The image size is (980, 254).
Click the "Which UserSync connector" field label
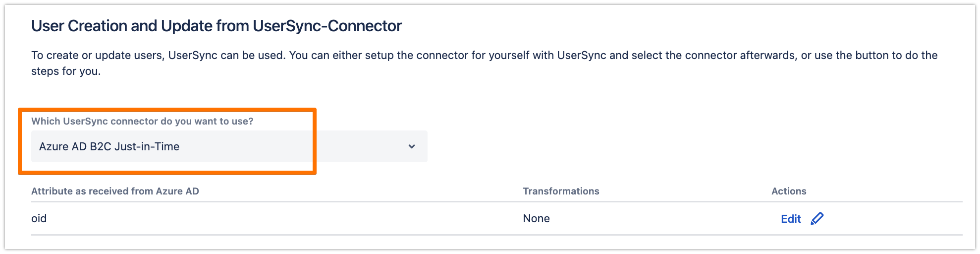click(x=142, y=121)
